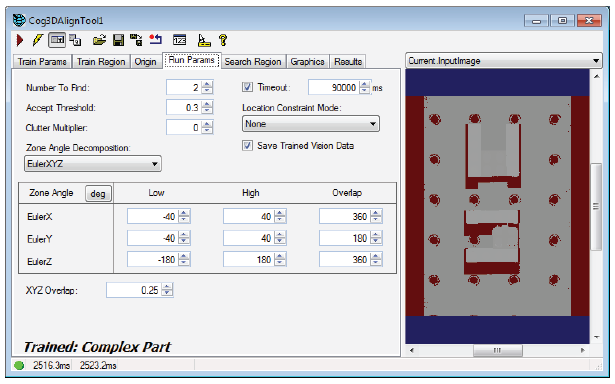Screen dimensions: 615x384
Task: Save the tool with the floppy disk icon
Action: pos(118,40)
